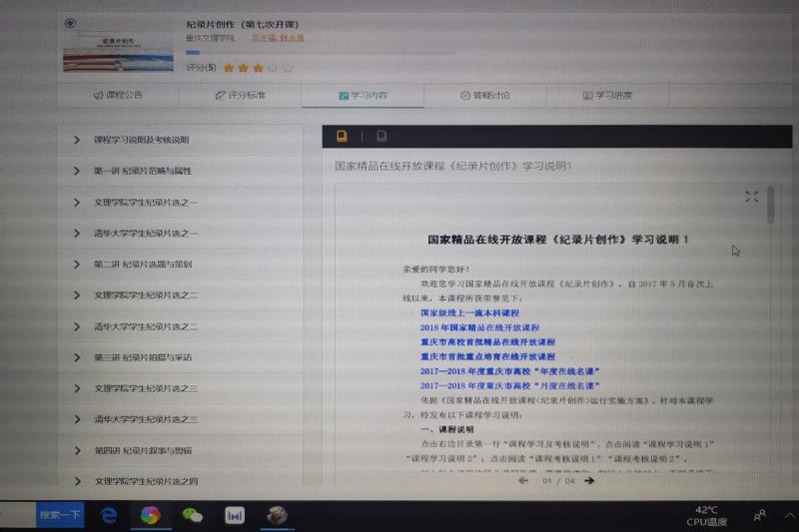Screen dimensions: 799x532
Task: Open the 答疑讨论 tab
Action: click(x=485, y=96)
